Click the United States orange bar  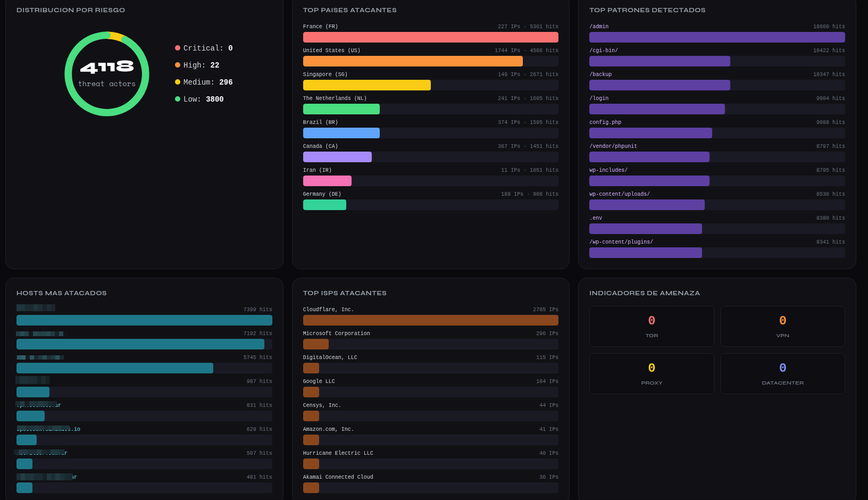click(x=413, y=61)
